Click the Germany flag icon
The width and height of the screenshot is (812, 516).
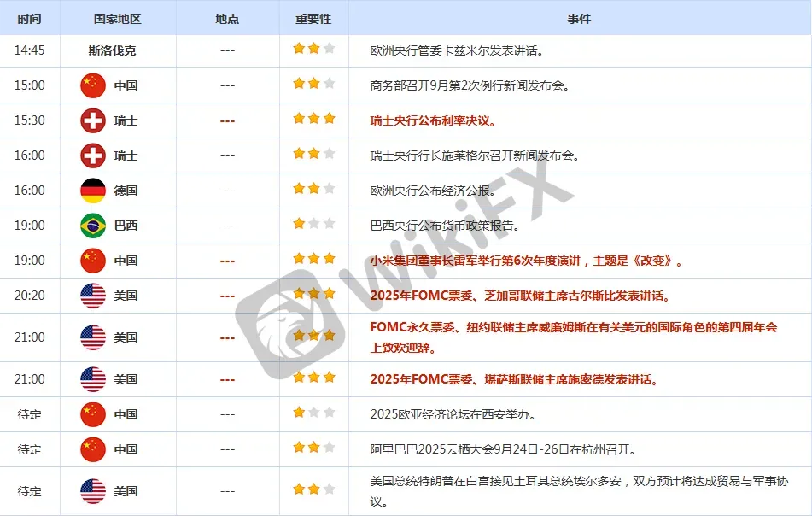click(93, 191)
